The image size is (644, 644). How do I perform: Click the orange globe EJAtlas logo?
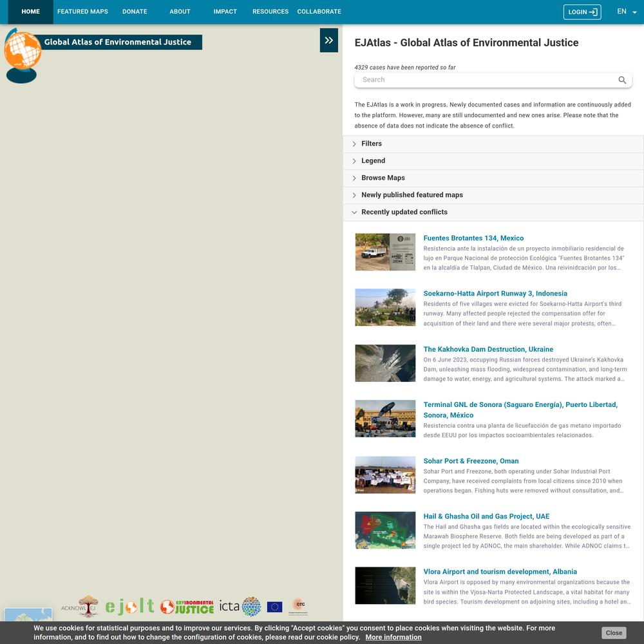coord(22,55)
